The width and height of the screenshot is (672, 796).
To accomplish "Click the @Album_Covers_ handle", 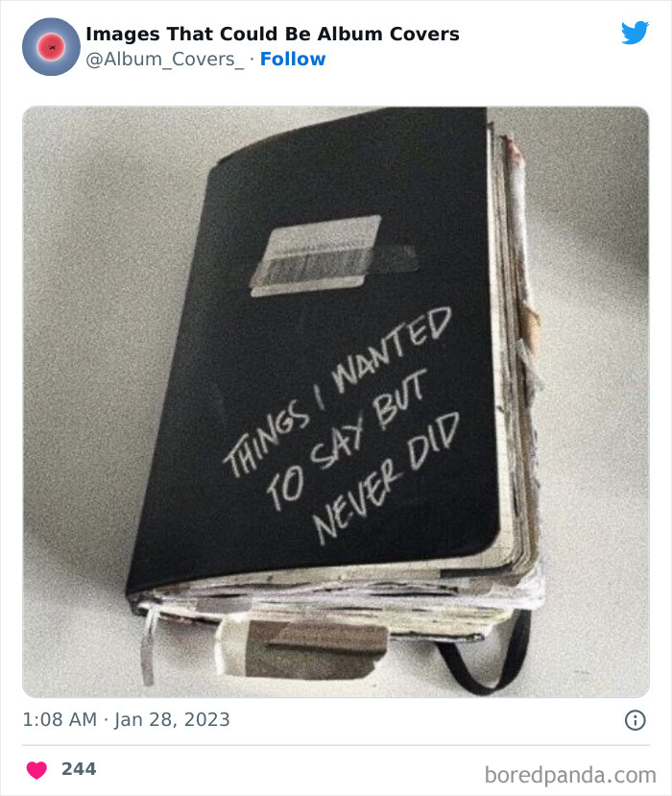I will (x=165, y=60).
